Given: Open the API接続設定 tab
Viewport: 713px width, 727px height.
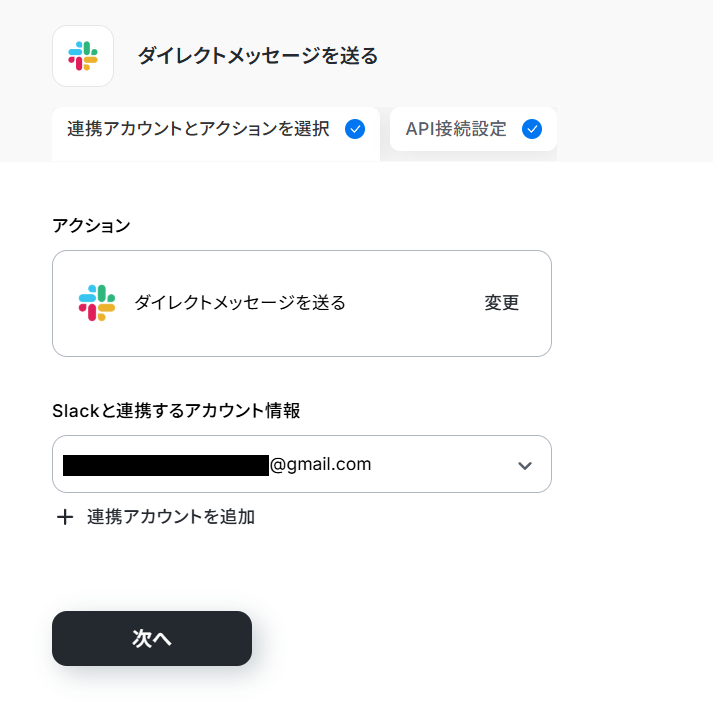Looking at the screenshot, I should coord(456,129).
